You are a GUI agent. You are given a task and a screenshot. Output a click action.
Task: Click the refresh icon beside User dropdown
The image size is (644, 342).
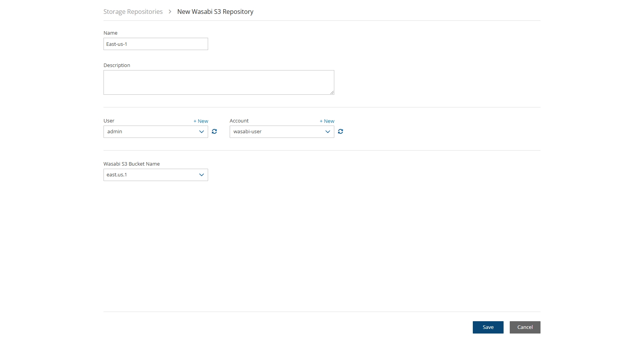(214, 132)
